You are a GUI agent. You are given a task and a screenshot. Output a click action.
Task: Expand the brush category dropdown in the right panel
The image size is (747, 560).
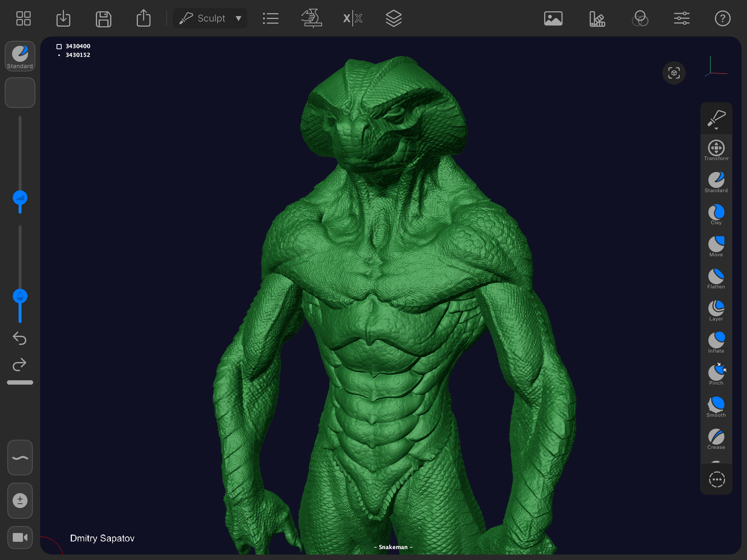click(x=716, y=119)
